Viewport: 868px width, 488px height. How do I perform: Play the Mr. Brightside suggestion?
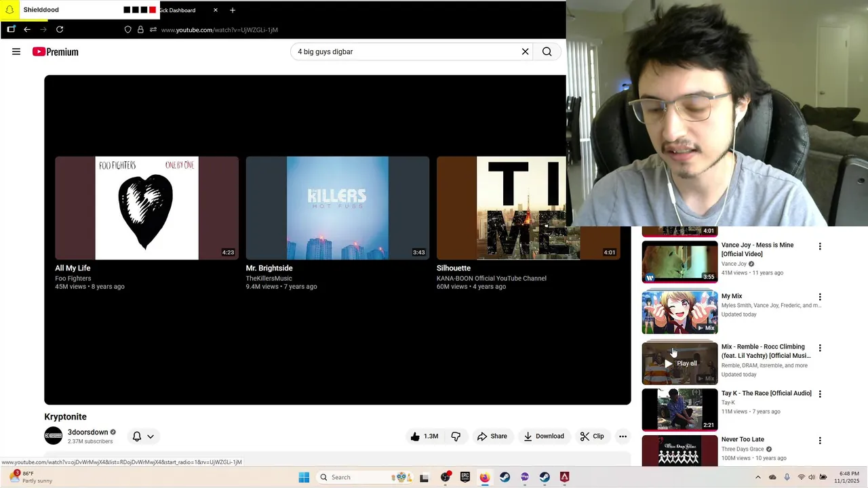(337, 208)
